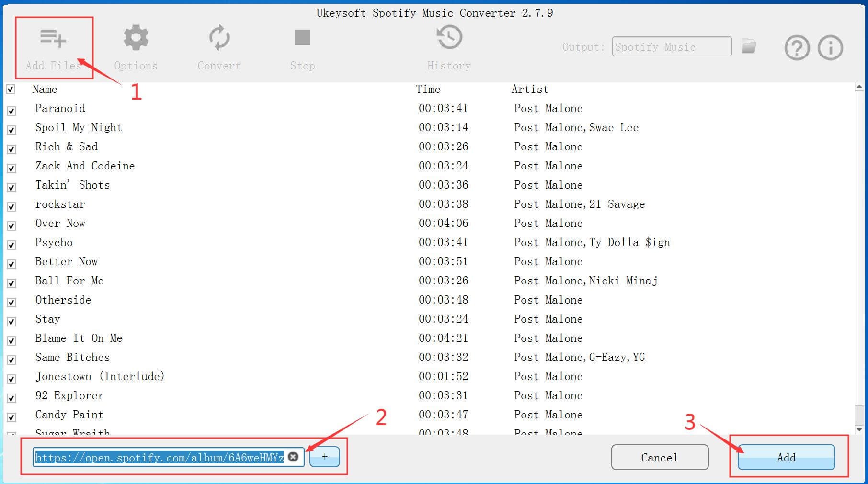Viewport: 868px width, 484px height.
Task: Select the Better Now track name
Action: [67, 261]
